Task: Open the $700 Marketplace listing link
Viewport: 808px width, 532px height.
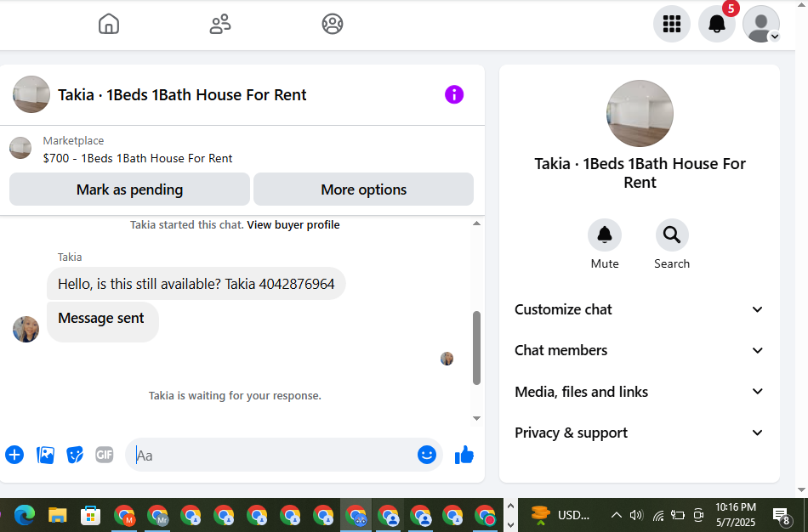Action: [x=138, y=158]
